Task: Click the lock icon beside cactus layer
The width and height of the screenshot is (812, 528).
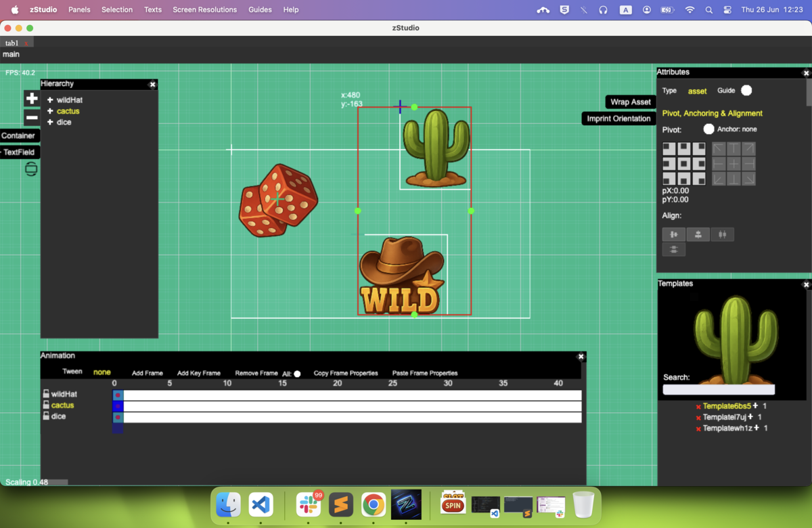Action: pos(46,405)
